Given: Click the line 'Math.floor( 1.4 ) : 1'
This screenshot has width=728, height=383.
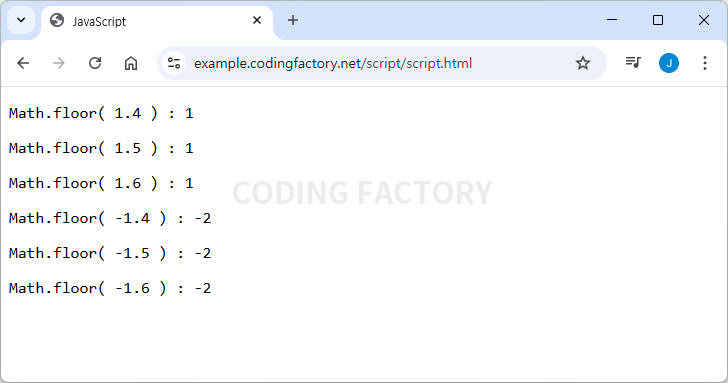Looking at the screenshot, I should coord(101,114).
